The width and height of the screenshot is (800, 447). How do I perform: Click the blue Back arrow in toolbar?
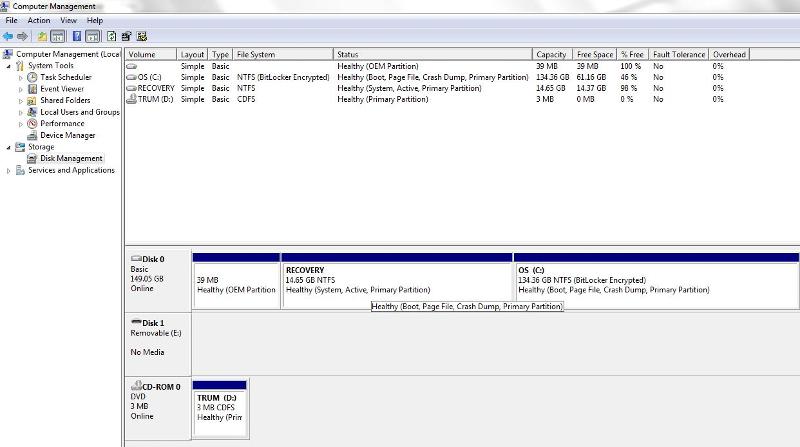(x=8, y=36)
